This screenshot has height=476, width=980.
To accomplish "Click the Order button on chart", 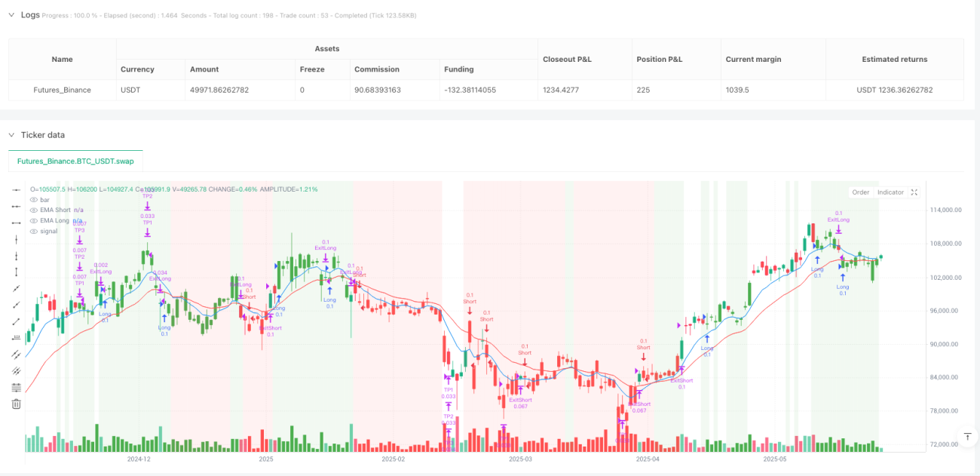I will [x=861, y=192].
